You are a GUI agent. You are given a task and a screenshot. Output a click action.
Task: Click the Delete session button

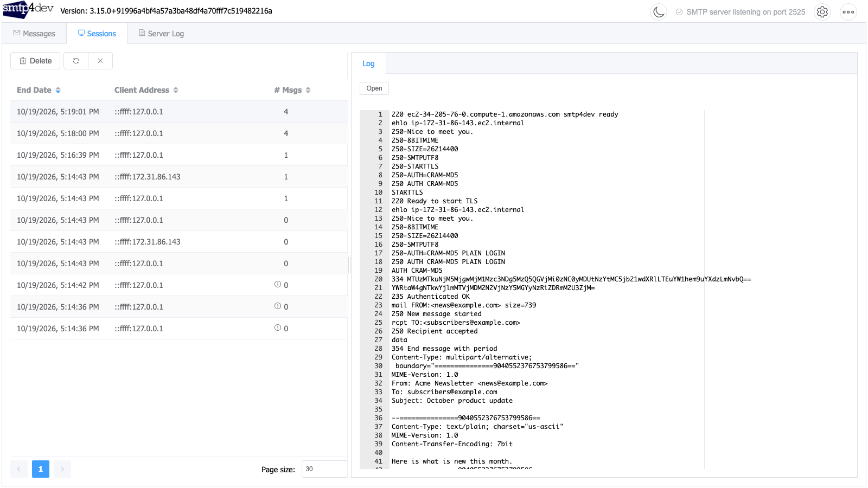pos(35,61)
